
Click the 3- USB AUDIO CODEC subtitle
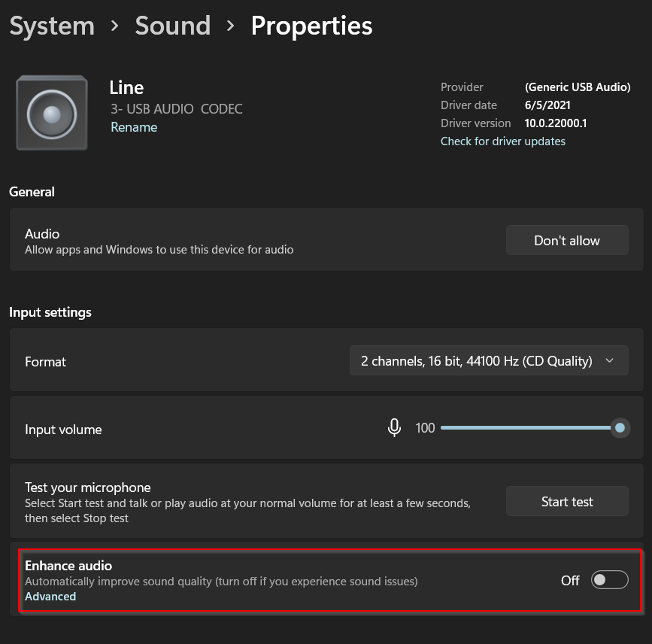[176, 108]
